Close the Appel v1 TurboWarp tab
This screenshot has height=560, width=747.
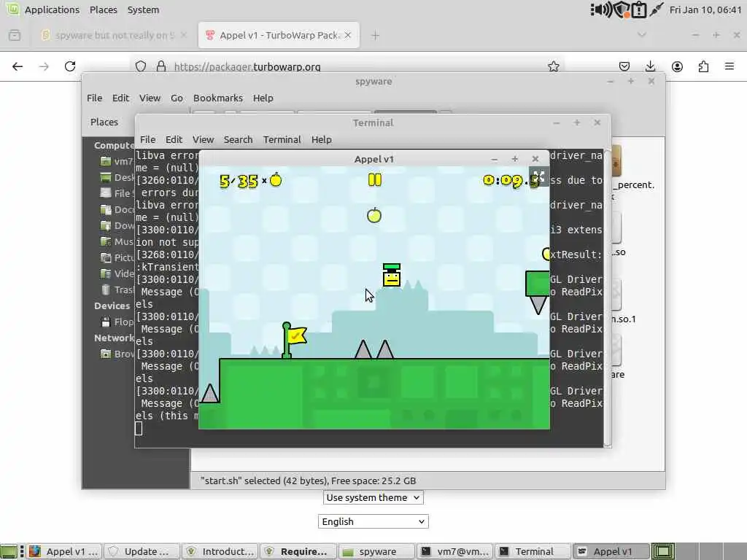click(348, 35)
